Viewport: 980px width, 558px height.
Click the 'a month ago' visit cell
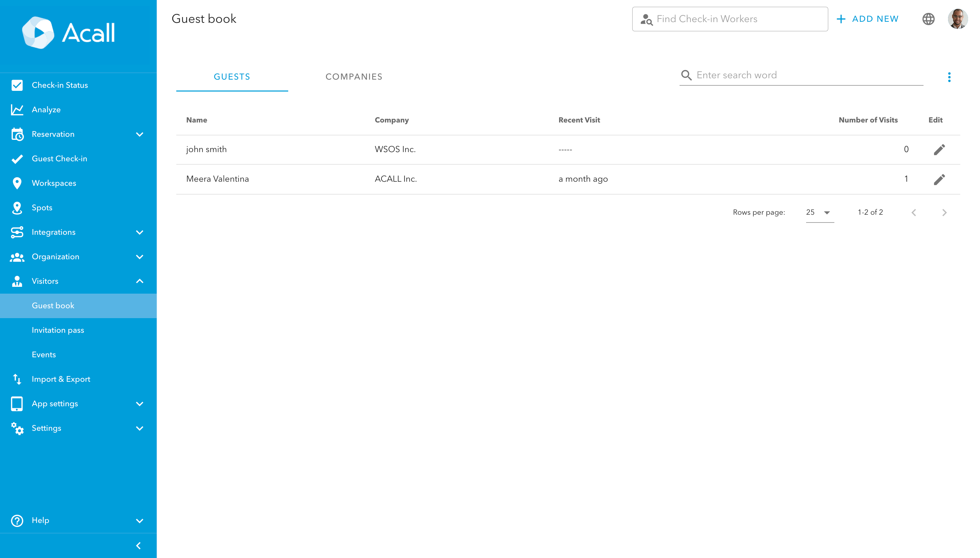(x=583, y=179)
